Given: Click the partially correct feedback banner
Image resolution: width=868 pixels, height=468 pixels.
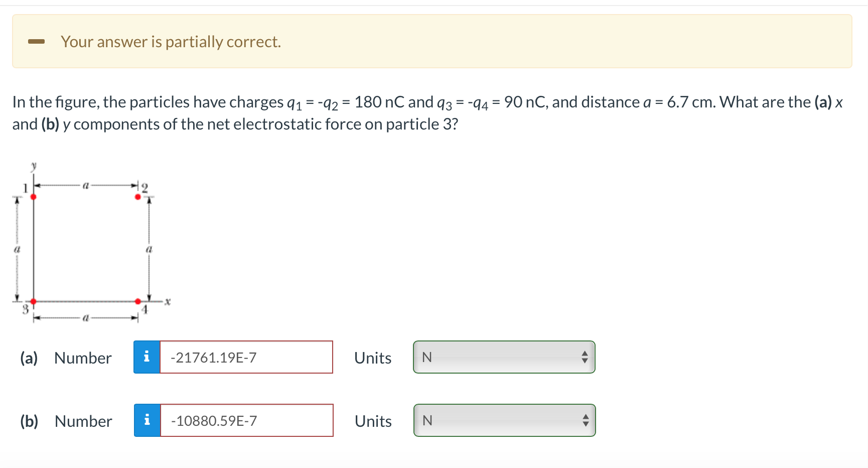Looking at the screenshot, I should point(432,41).
